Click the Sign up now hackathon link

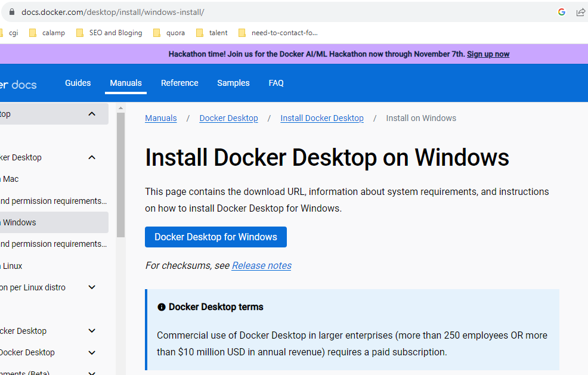tap(488, 54)
